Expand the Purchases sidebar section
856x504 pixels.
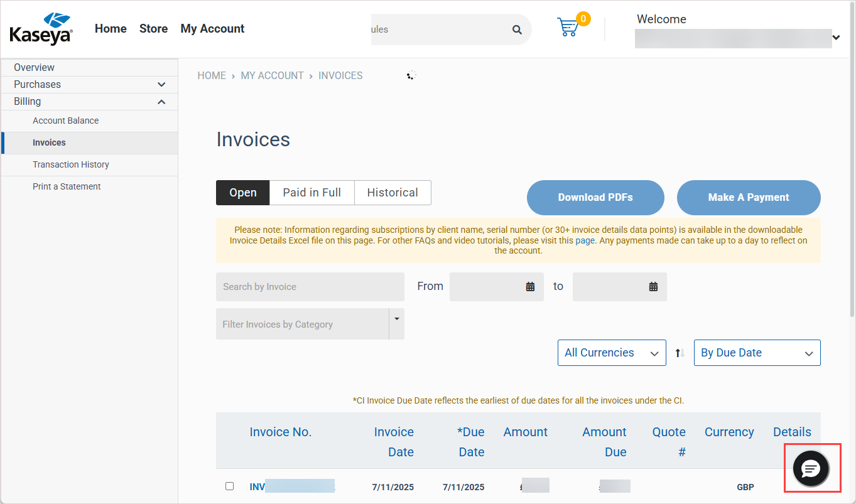click(x=161, y=84)
